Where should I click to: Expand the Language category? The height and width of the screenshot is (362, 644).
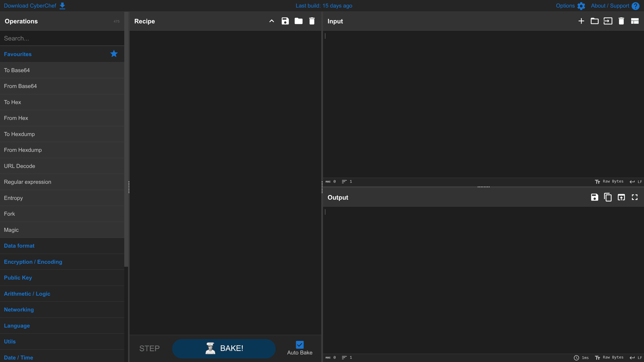[62, 326]
